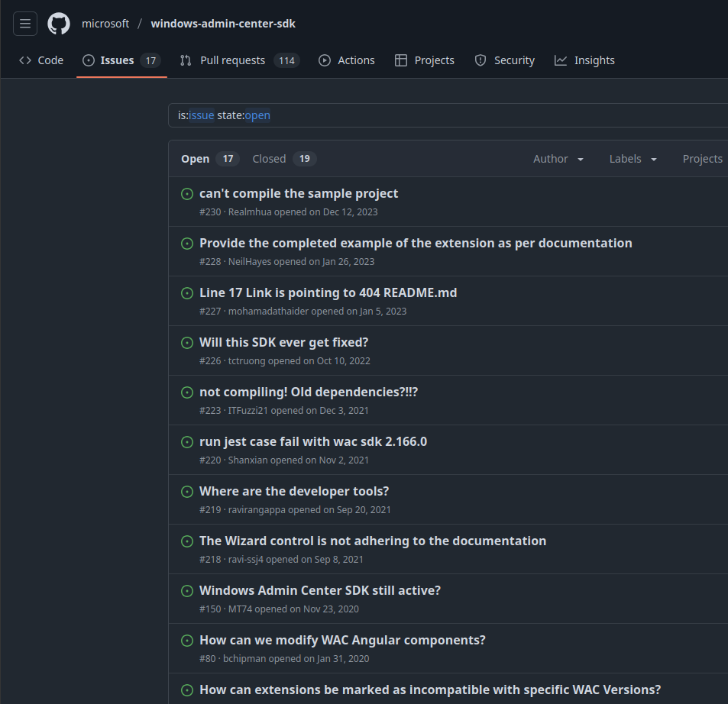
Task: Open 'Line 17 Link is pointing to 404' issue
Action: pos(328,293)
